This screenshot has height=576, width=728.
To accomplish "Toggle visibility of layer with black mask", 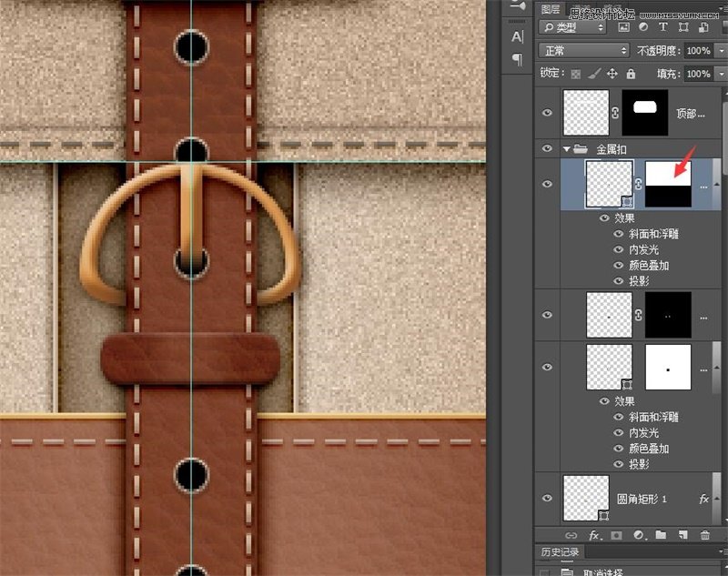I will (547, 315).
